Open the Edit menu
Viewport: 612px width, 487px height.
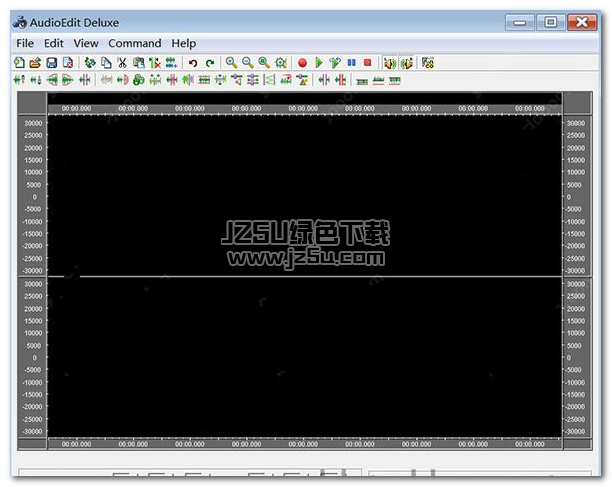[53, 43]
